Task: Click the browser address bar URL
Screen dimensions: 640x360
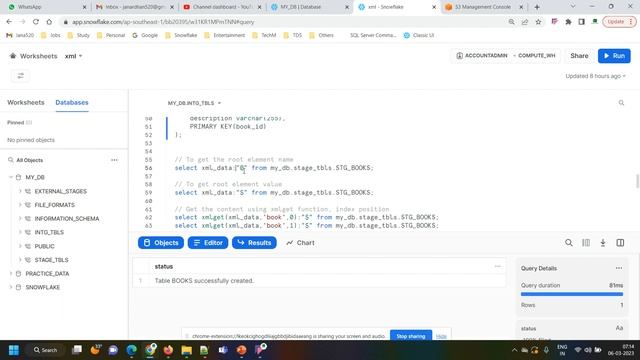Action: [x=163, y=22]
